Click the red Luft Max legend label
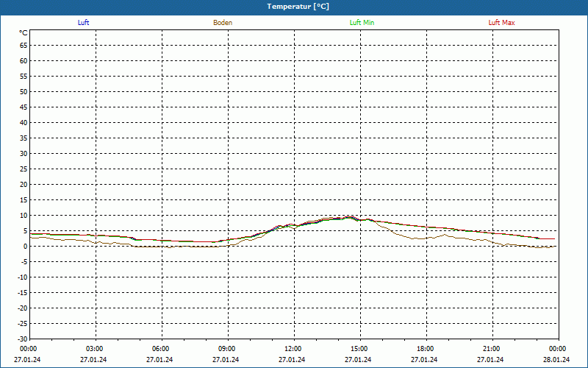The width and height of the screenshot is (588, 368). (x=501, y=23)
